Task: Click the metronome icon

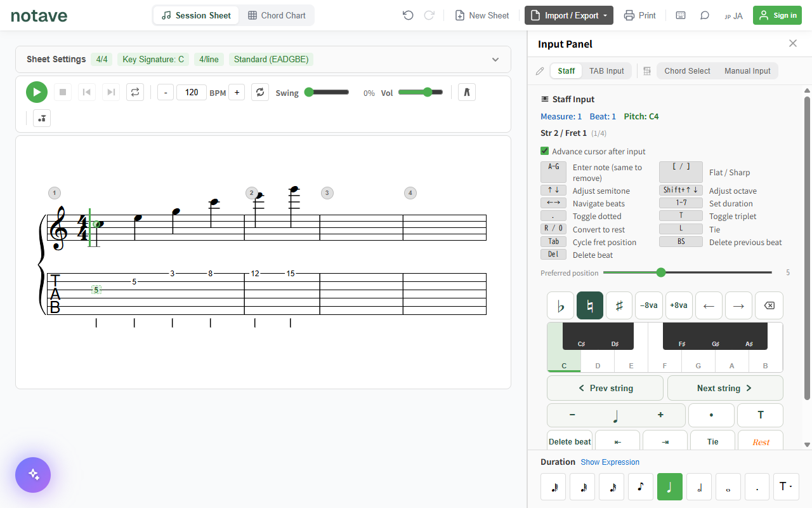Action: point(466,92)
